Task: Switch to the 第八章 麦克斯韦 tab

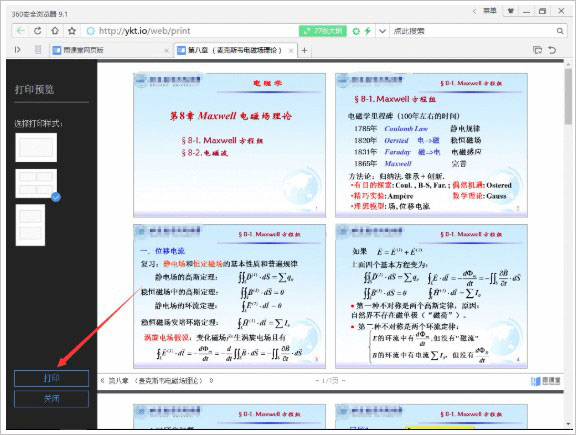Action: coord(235,50)
